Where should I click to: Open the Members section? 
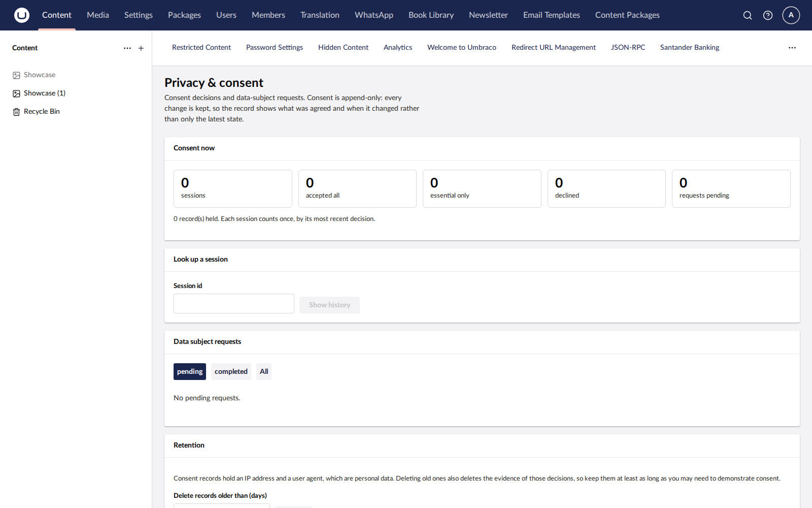pyautogui.click(x=268, y=15)
